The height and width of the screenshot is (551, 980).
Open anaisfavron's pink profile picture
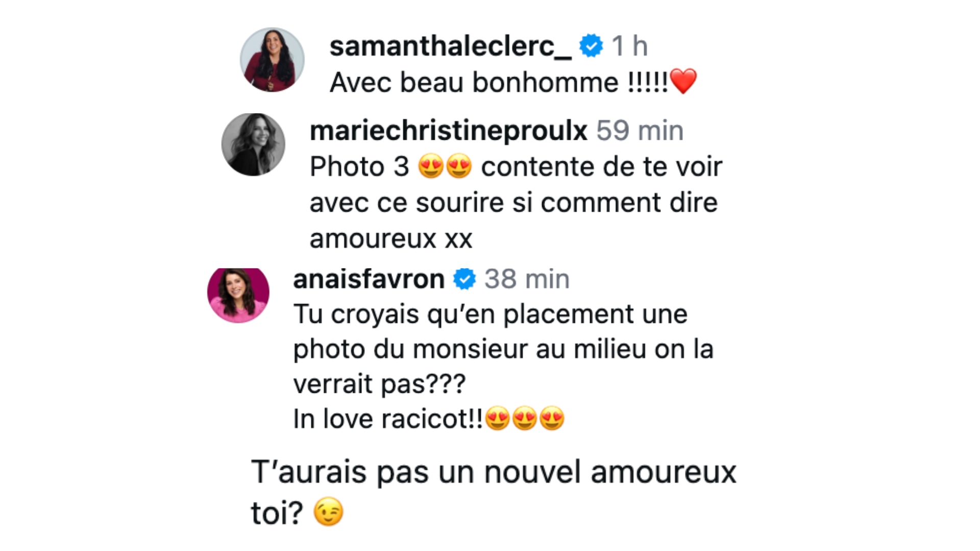[238, 294]
